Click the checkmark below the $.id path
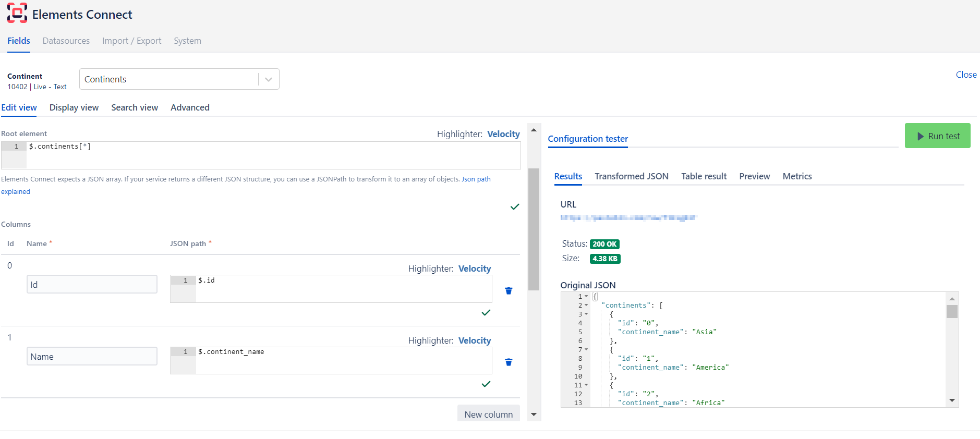980x439 pixels. [x=486, y=313]
